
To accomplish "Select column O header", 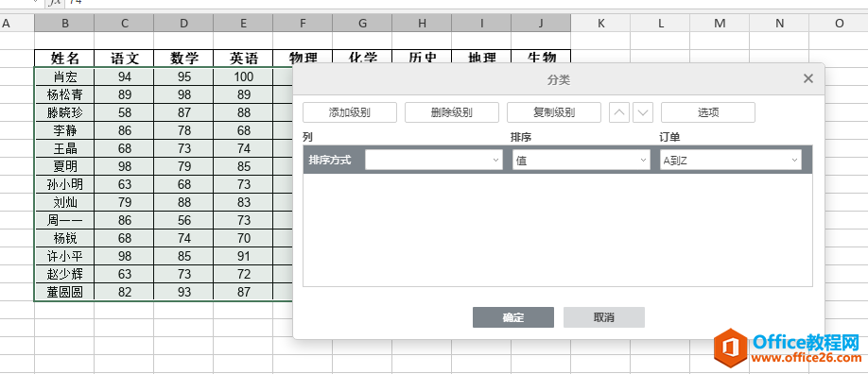I will point(839,24).
